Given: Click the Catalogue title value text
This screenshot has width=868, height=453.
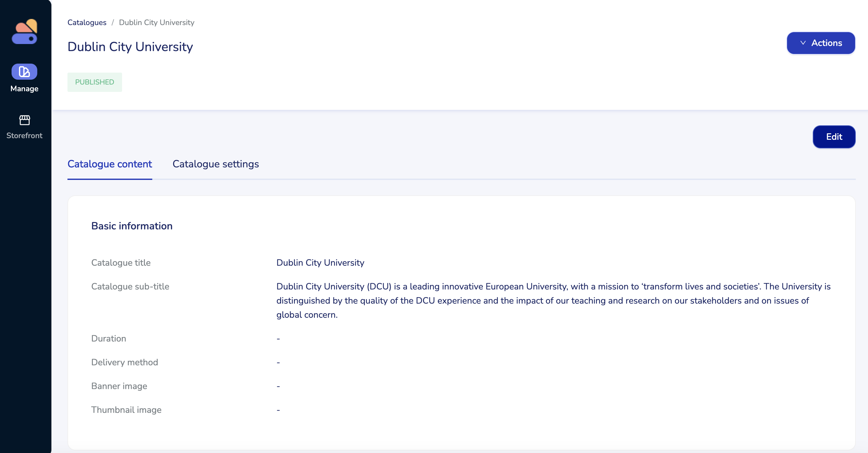Looking at the screenshot, I should (320, 262).
